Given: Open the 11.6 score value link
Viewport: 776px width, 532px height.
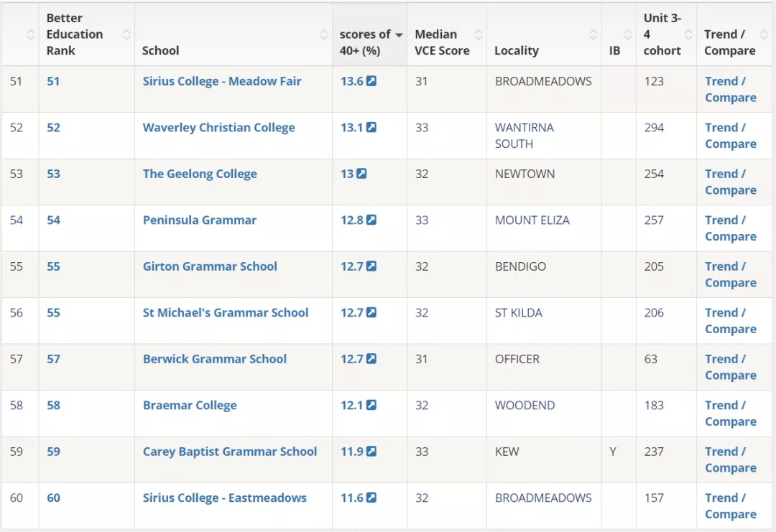Looking at the screenshot, I should tap(352, 498).
